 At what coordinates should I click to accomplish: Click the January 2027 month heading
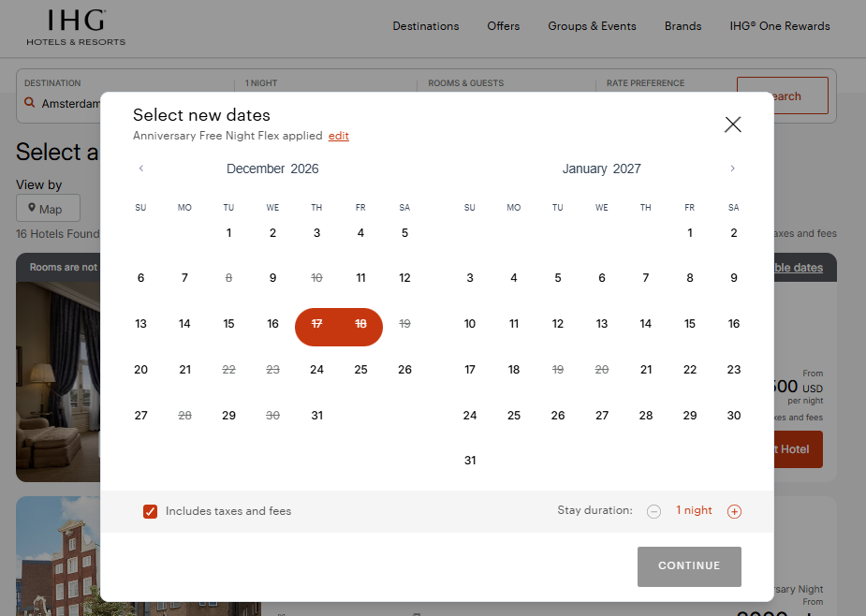point(601,169)
